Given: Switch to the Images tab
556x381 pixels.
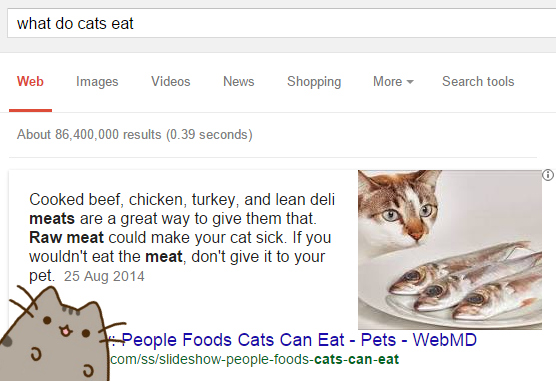Looking at the screenshot, I should click(97, 82).
